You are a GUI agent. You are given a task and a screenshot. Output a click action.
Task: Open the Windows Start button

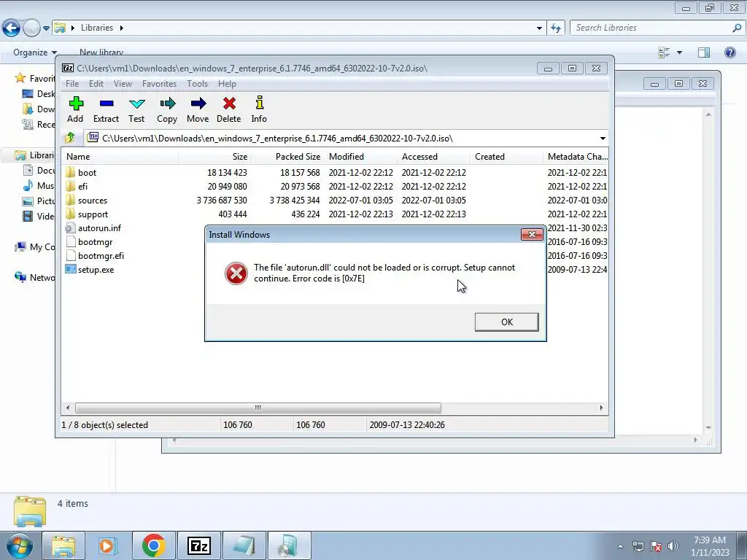18,545
